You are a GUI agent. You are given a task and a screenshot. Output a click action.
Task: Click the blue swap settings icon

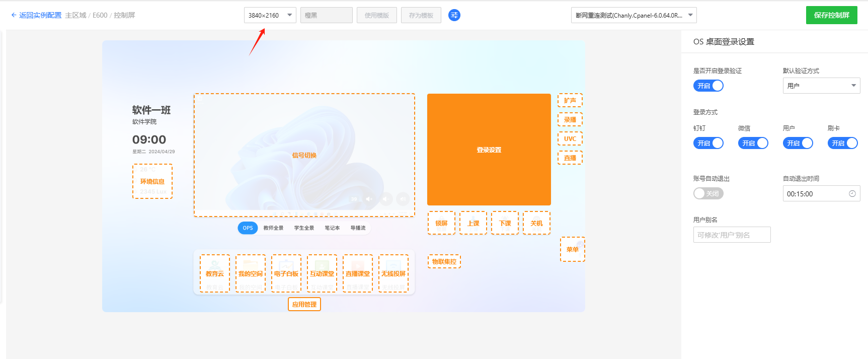[454, 15]
